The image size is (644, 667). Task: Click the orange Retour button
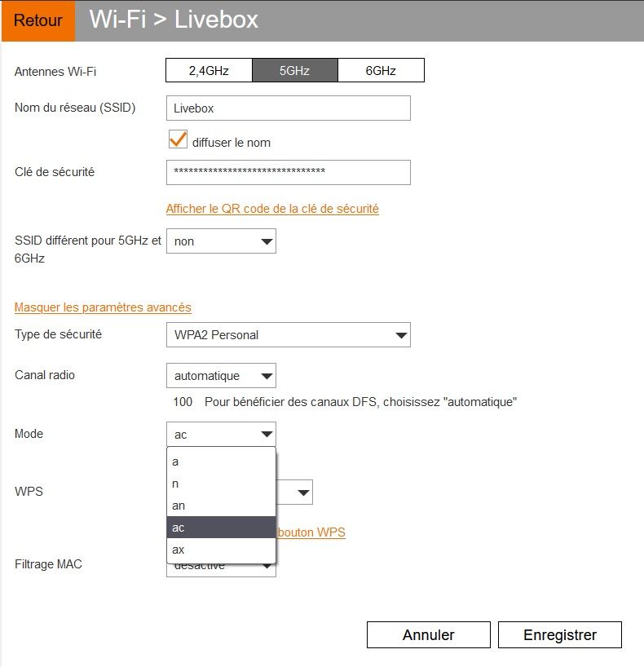pos(37,20)
